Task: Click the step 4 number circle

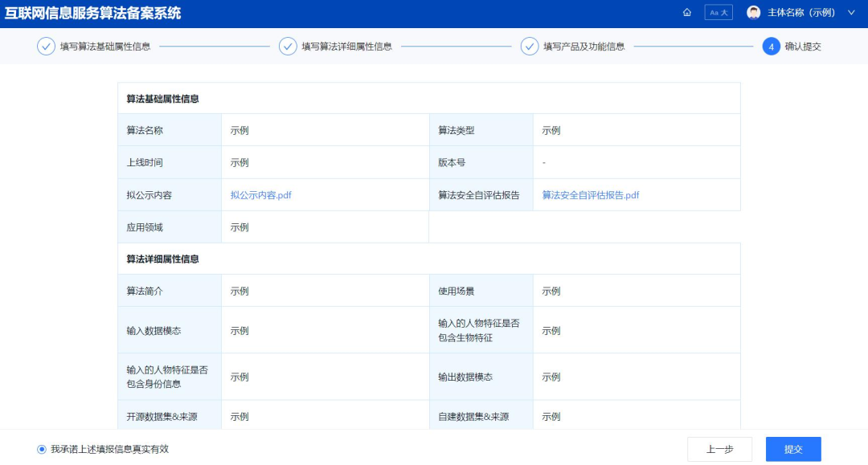Action: click(771, 47)
